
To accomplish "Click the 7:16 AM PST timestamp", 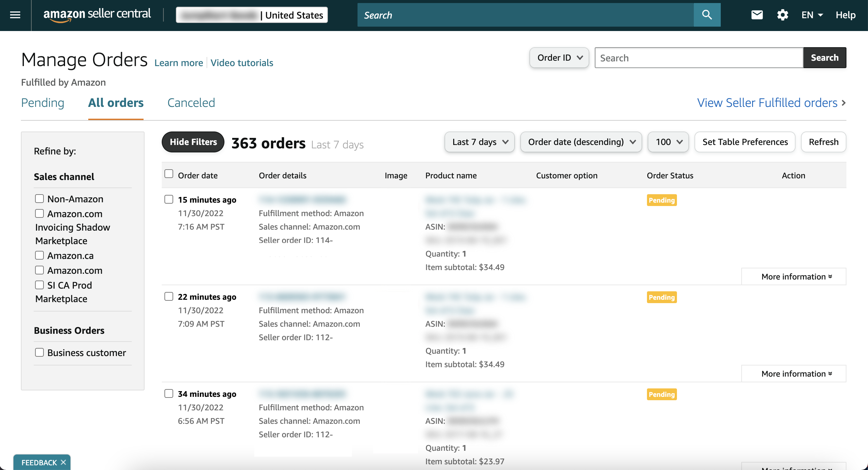I will [x=201, y=227].
